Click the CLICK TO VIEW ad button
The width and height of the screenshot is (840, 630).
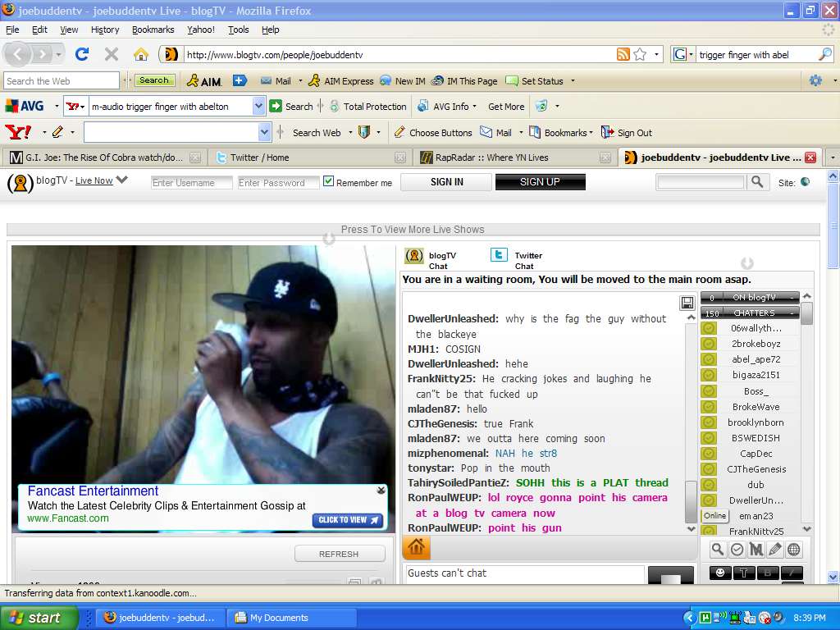coord(348,520)
